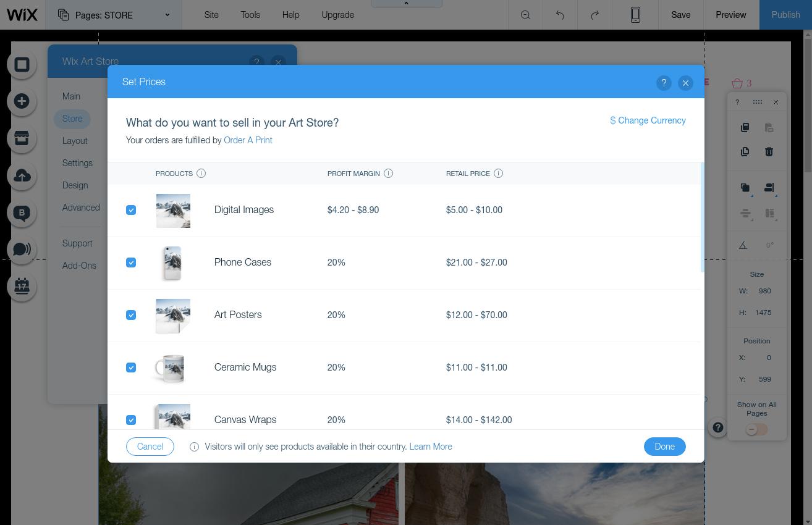Image resolution: width=812 pixels, height=525 pixels.
Task: Open the Wix Chat sidebar icon
Action: (22, 250)
